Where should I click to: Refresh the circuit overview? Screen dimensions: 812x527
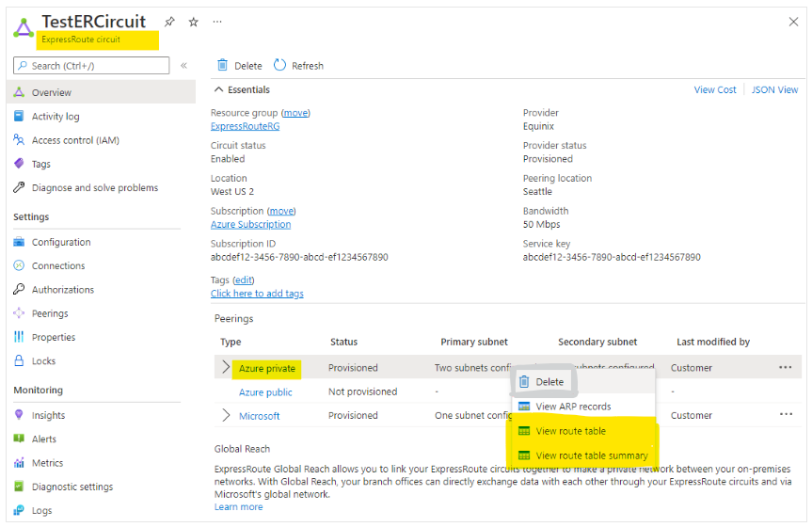[298, 65]
